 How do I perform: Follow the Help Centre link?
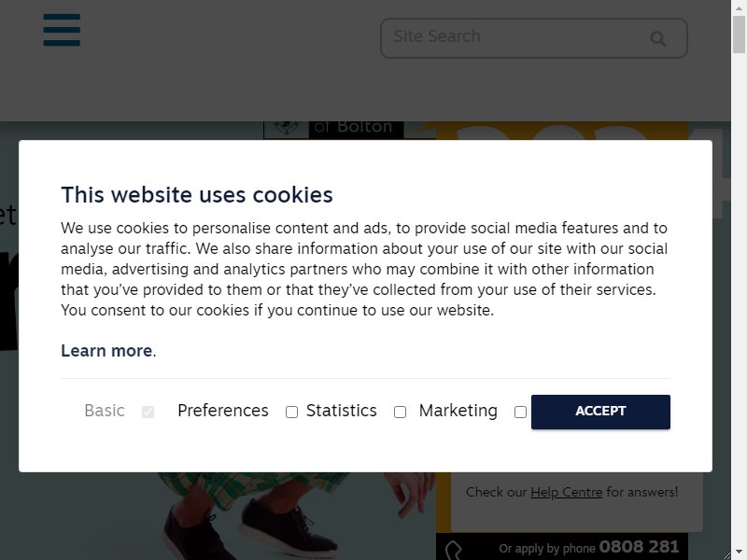[567, 493]
